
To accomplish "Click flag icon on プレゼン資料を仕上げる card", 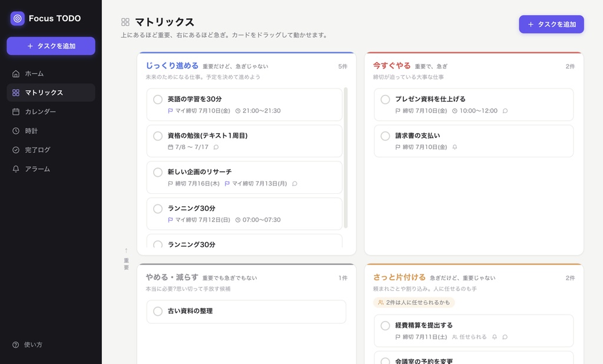I will click(x=397, y=111).
